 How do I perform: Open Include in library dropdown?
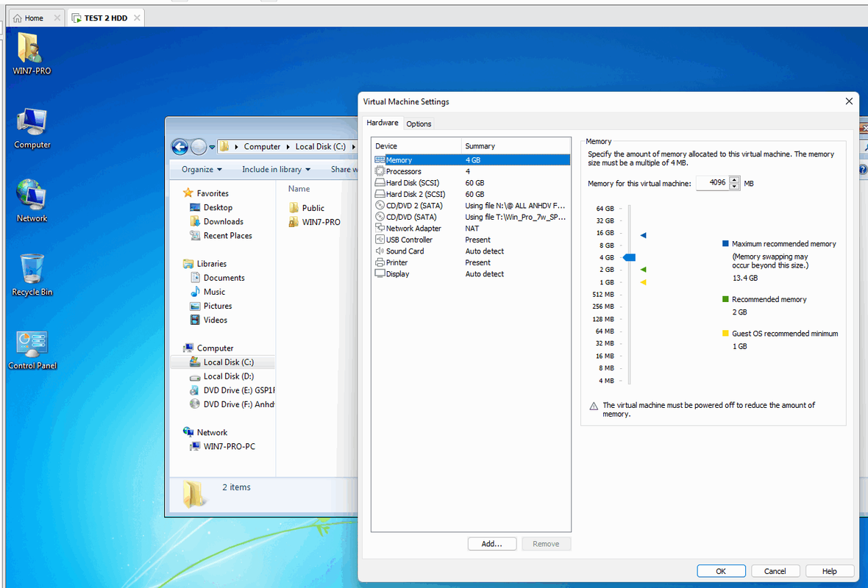point(276,169)
